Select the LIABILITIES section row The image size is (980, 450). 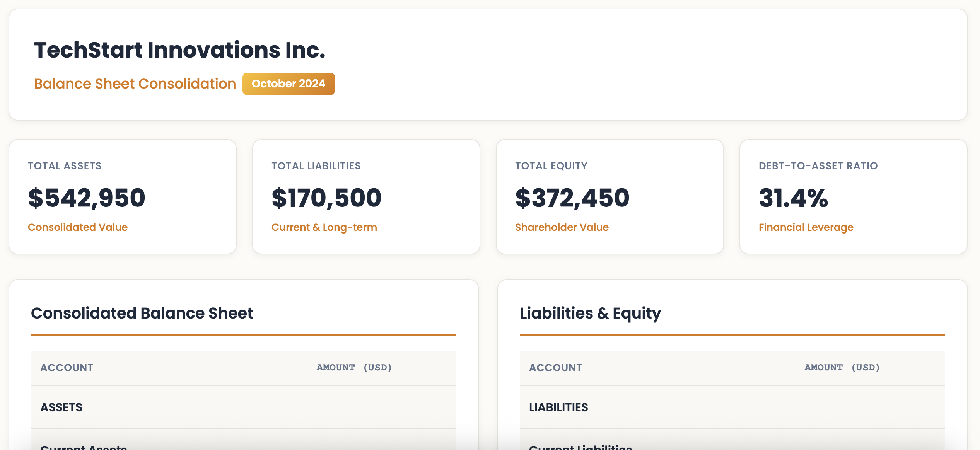click(x=732, y=407)
